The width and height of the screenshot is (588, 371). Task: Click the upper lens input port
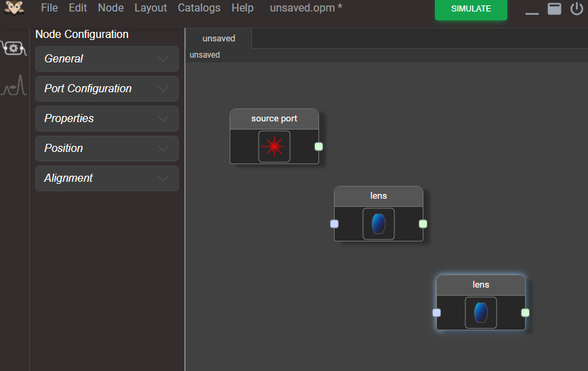(x=334, y=224)
